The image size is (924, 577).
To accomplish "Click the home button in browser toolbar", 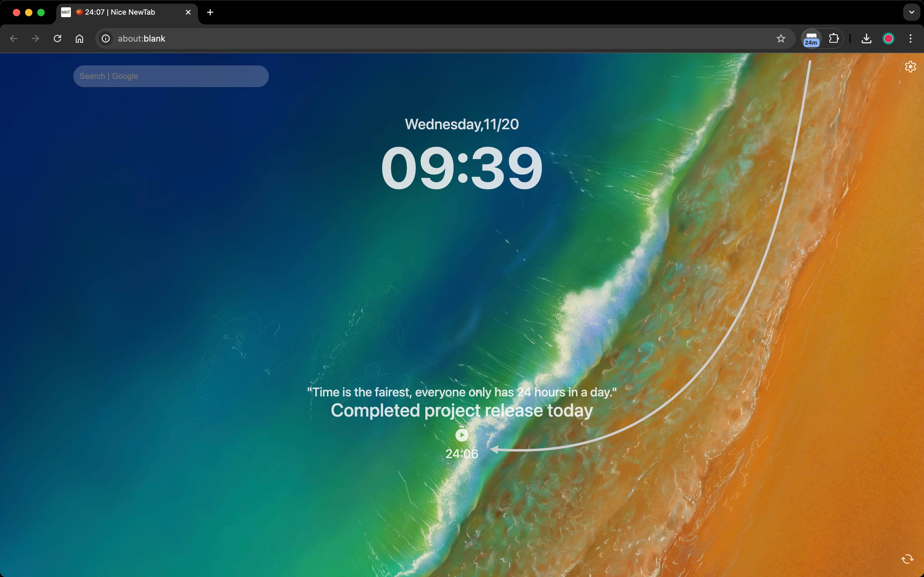I will [79, 39].
